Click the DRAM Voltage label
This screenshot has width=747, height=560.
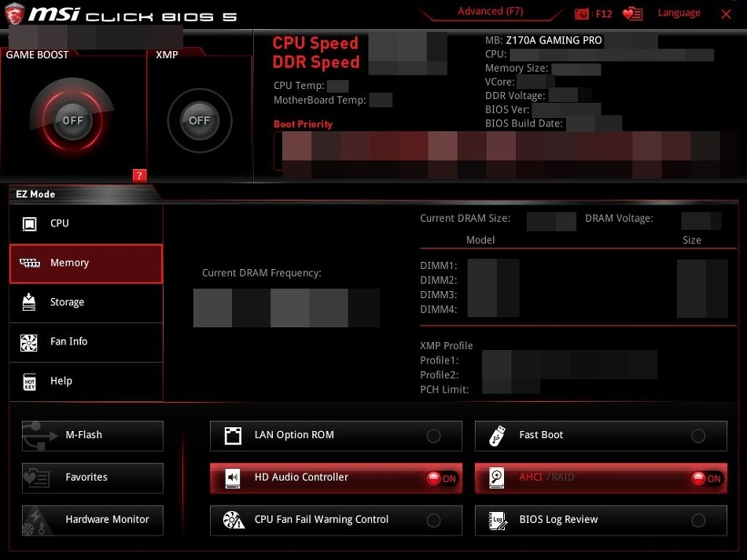tap(619, 219)
